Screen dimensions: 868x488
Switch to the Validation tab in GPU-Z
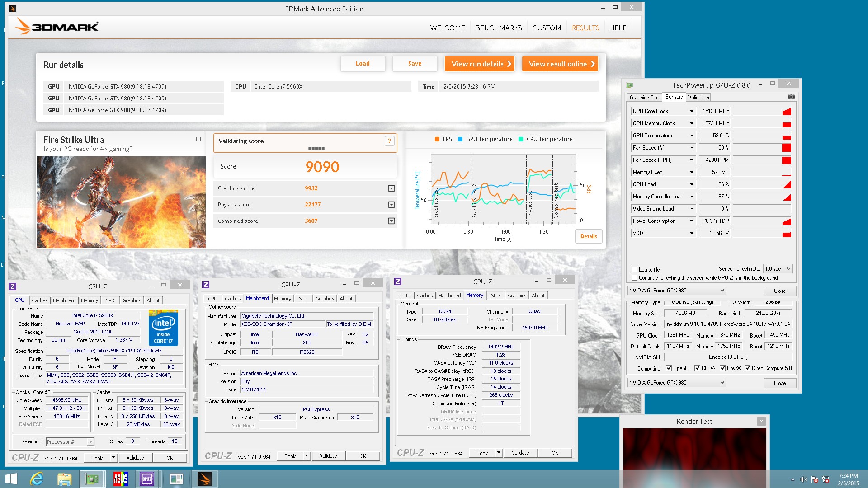coord(698,97)
